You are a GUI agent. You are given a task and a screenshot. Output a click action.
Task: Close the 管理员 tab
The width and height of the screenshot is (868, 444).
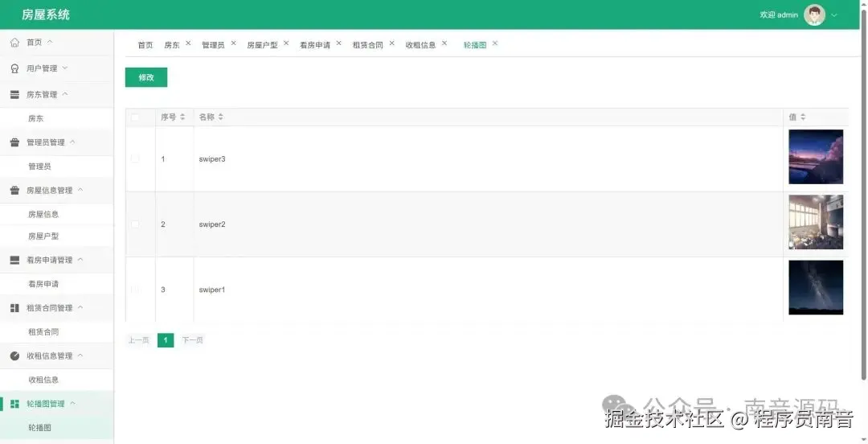(x=234, y=43)
